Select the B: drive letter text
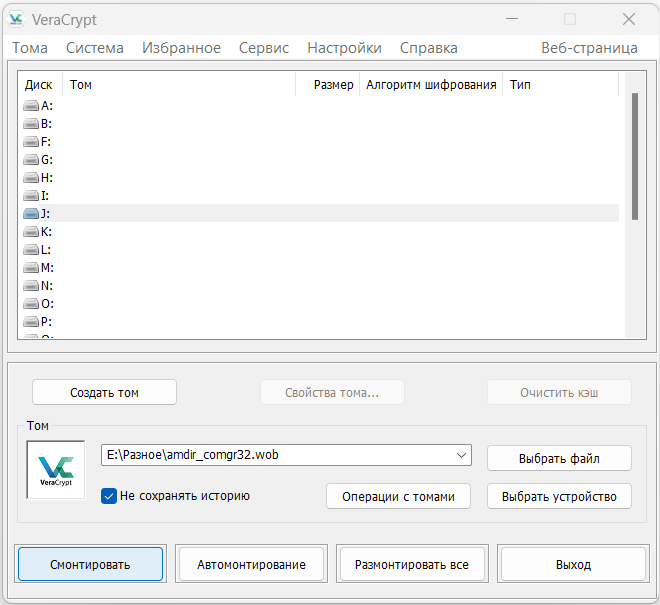660x605 pixels. tap(46, 124)
